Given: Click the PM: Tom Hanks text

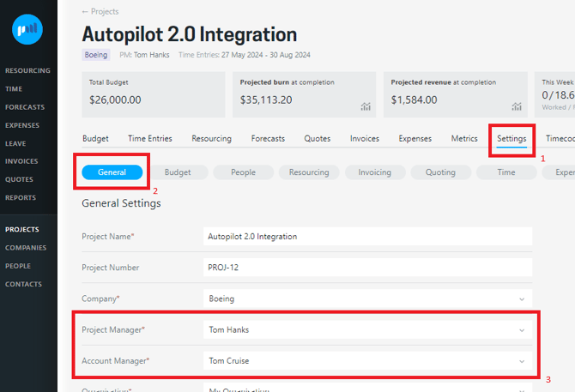Looking at the screenshot, I should point(144,55).
